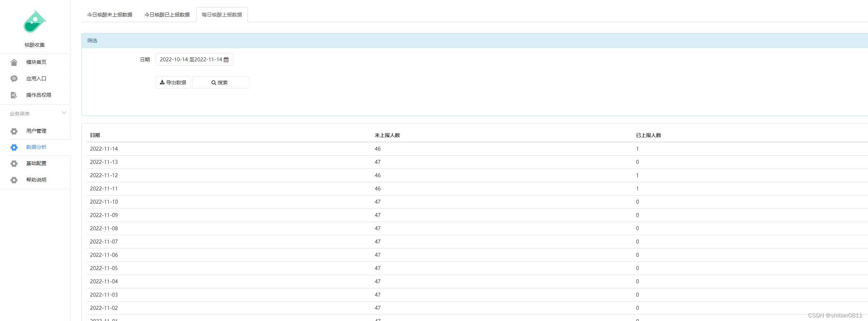868x321 pixels.
Task: Click the document icon beside 操作员权限
Action: click(x=14, y=95)
